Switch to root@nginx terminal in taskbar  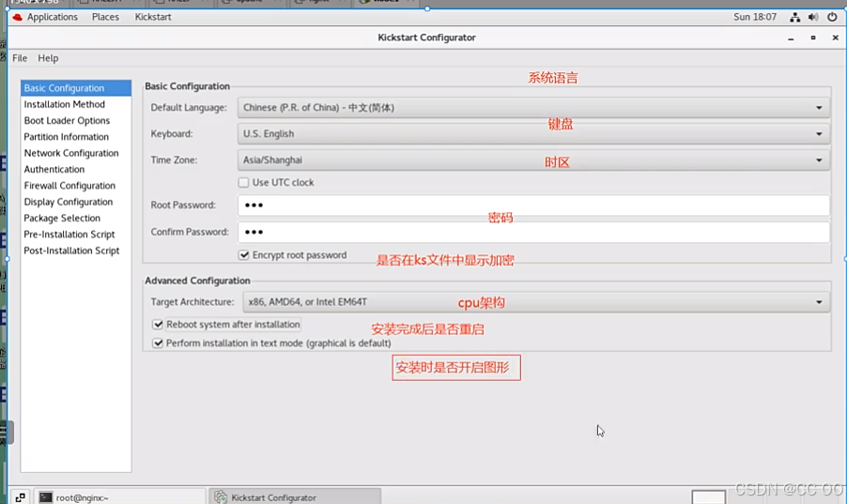120,497
